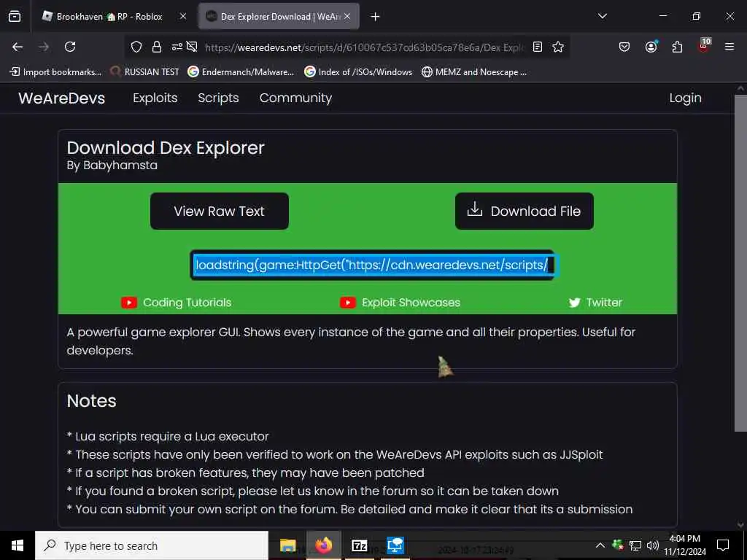
Task: Click the page vertical scrollbar thumb
Action: point(740,262)
